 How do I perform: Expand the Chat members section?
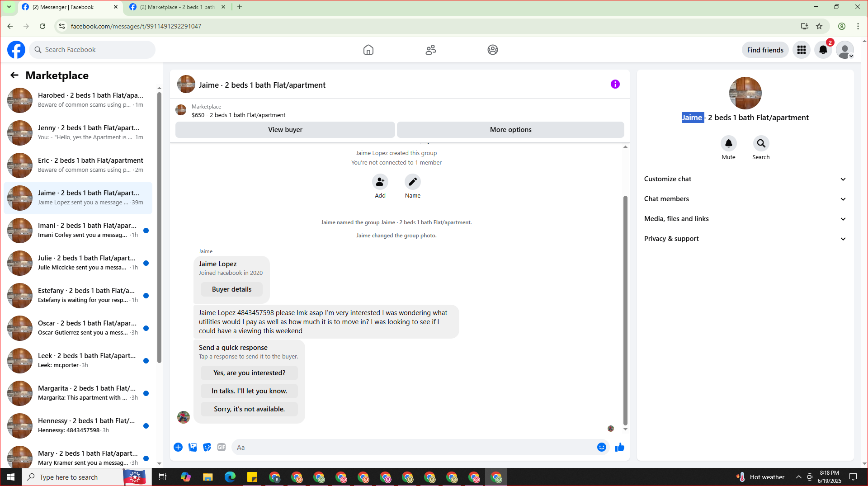pos(745,199)
